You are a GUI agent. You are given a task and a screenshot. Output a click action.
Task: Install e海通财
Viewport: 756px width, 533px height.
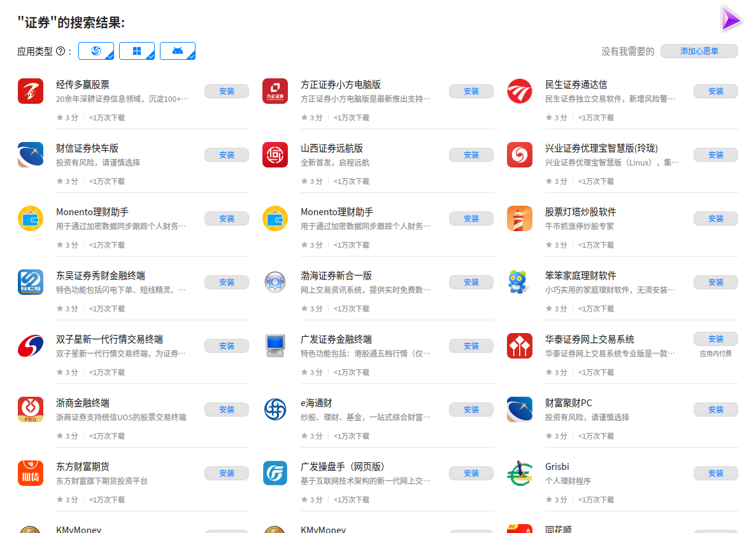pyautogui.click(x=471, y=409)
